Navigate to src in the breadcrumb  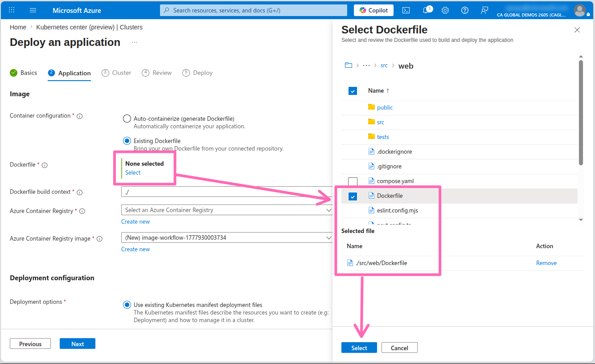384,65
